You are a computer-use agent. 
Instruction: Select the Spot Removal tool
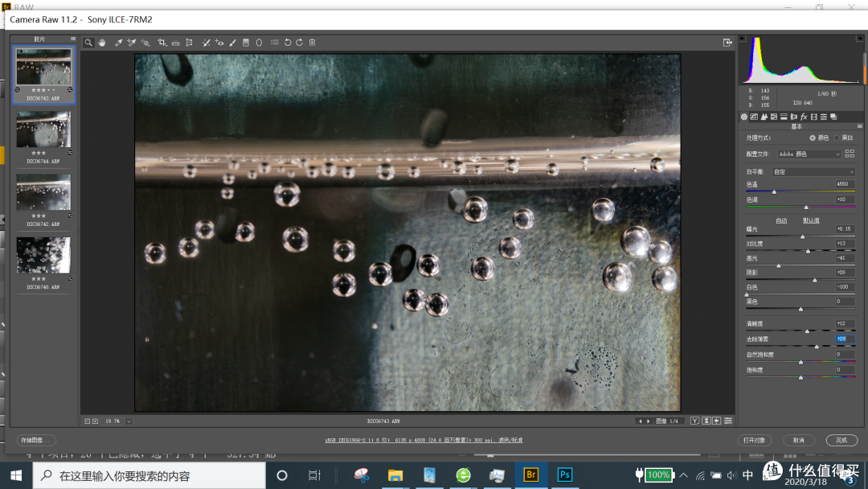coord(206,43)
